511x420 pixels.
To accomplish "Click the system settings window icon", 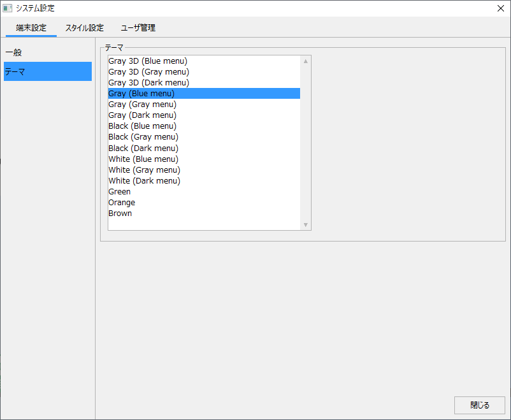I will pyautogui.click(x=8, y=8).
